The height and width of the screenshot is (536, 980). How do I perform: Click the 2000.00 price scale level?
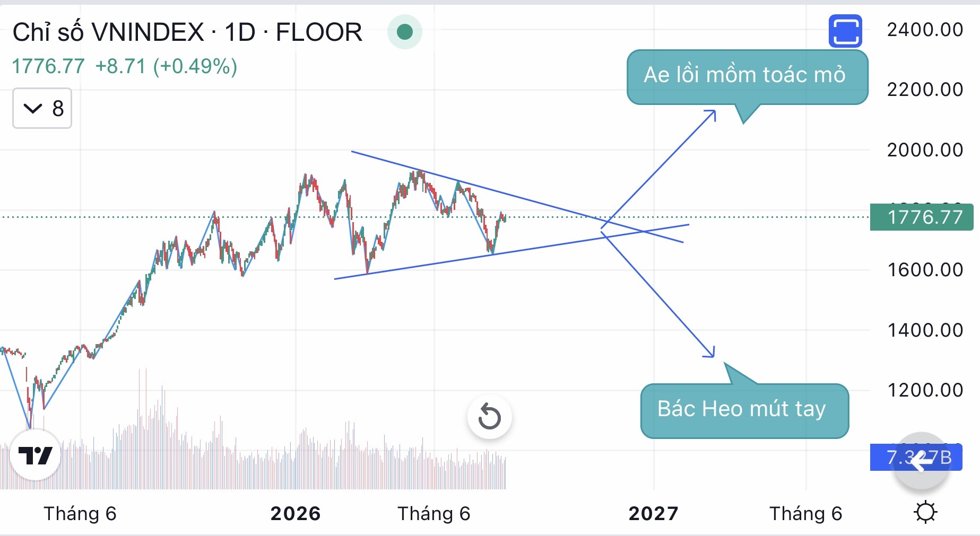point(925,150)
